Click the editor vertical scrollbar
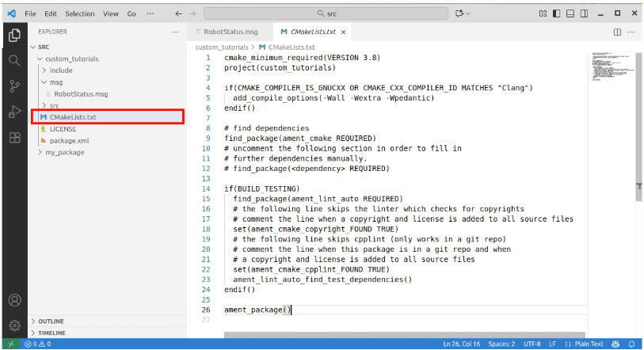The width and height of the screenshot is (644, 350). tap(638, 186)
